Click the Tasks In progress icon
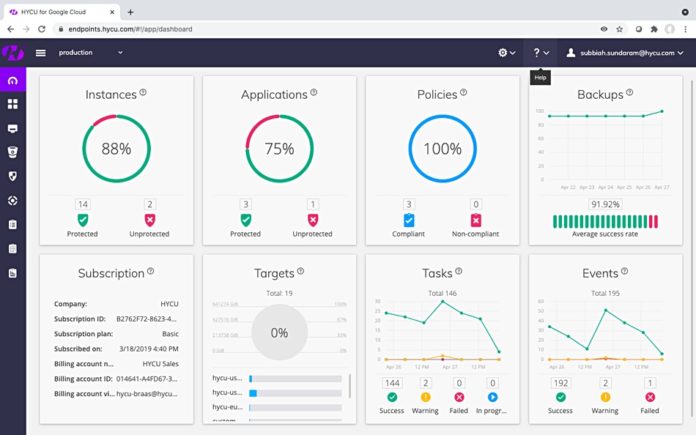 pyautogui.click(x=492, y=397)
